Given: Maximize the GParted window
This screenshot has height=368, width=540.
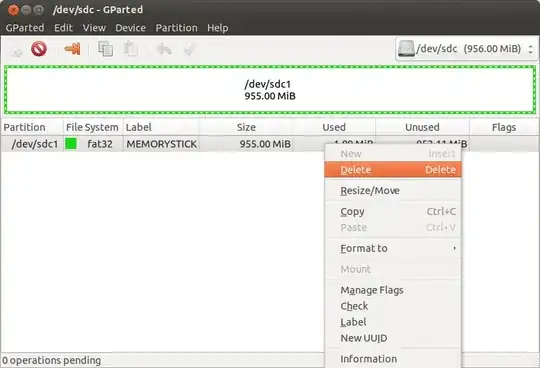Looking at the screenshot, I should click(x=39, y=10).
